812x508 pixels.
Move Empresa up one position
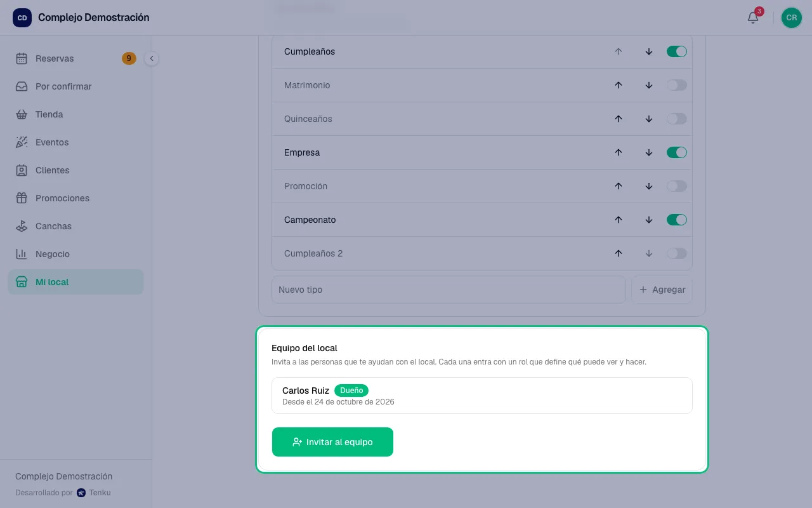pyautogui.click(x=619, y=152)
